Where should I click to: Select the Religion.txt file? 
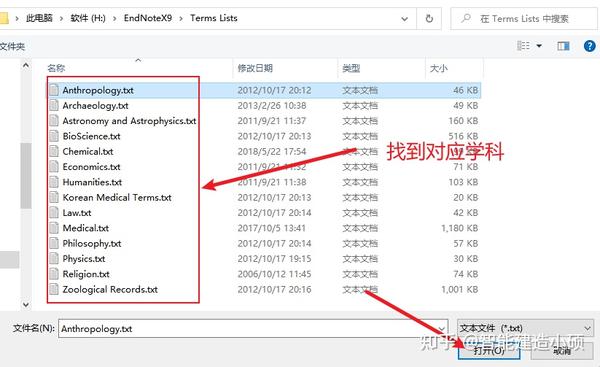pos(86,274)
